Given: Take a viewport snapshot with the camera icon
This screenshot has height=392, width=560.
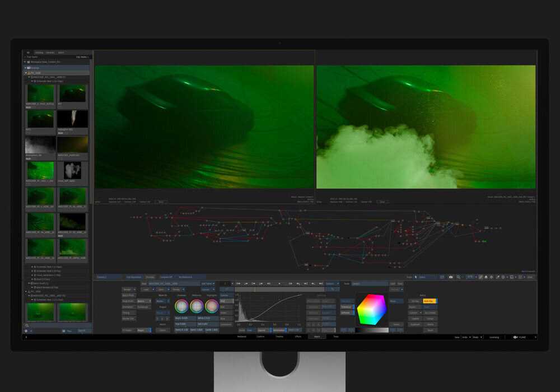Looking at the screenshot, I should tap(451, 276).
